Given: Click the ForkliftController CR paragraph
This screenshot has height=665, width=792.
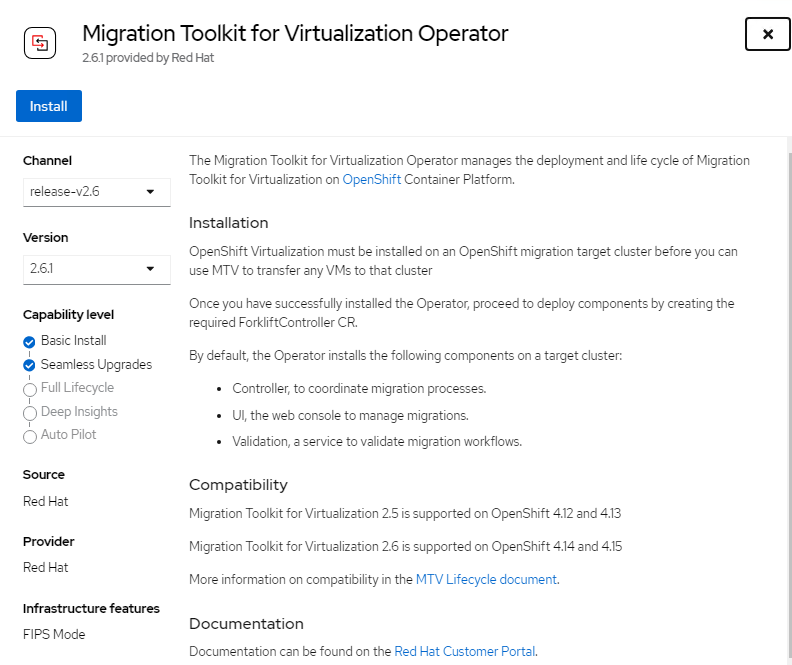Looking at the screenshot, I should 462,313.
